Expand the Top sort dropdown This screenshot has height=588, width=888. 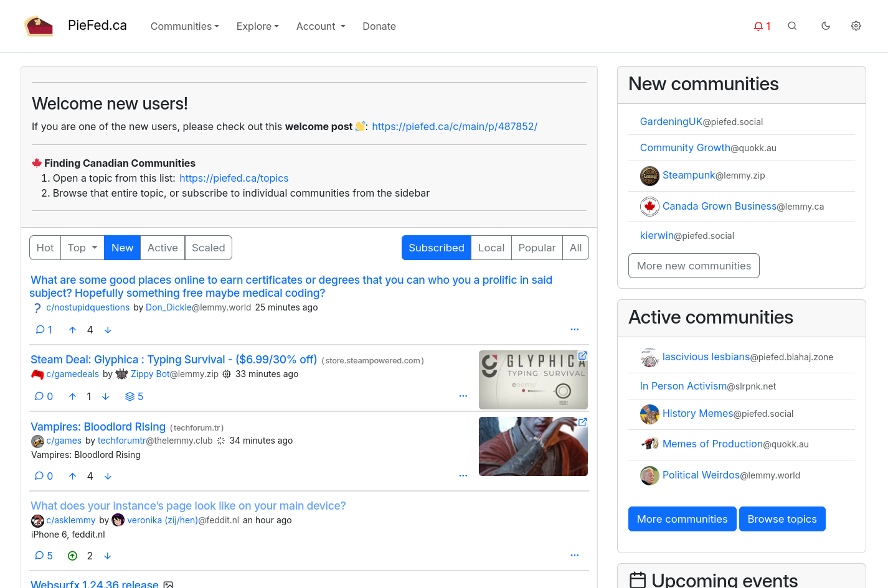pyautogui.click(x=82, y=248)
